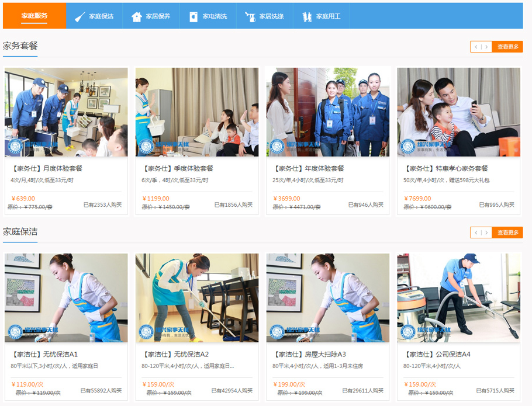Click the spray bottle icon beside 家居洗涤

250,17
